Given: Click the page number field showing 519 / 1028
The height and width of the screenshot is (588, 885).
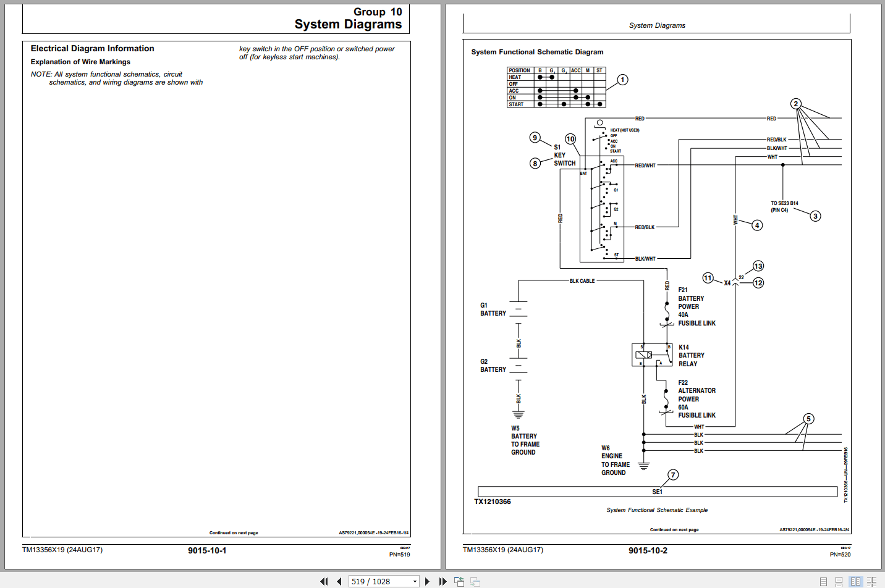Looking at the screenshot, I should [x=380, y=581].
